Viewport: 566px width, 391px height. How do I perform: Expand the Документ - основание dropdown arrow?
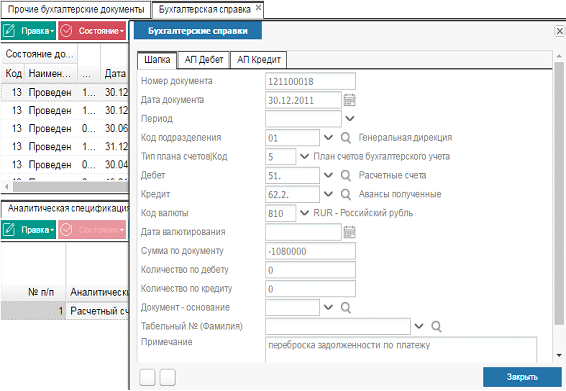point(328,308)
